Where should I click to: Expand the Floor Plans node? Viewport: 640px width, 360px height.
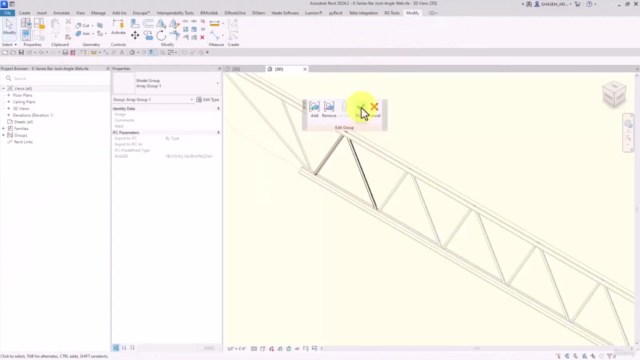(x=9, y=95)
